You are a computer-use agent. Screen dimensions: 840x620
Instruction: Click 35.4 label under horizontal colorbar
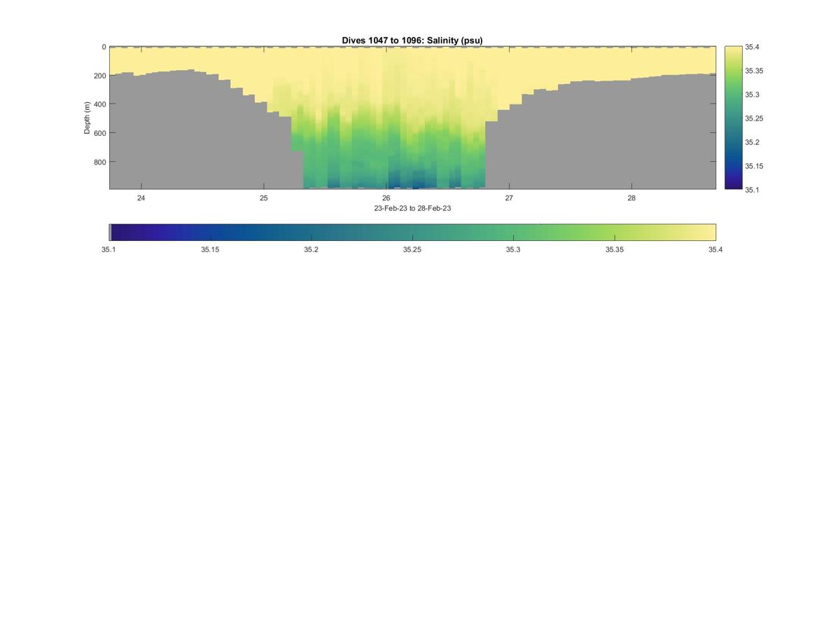715,249
